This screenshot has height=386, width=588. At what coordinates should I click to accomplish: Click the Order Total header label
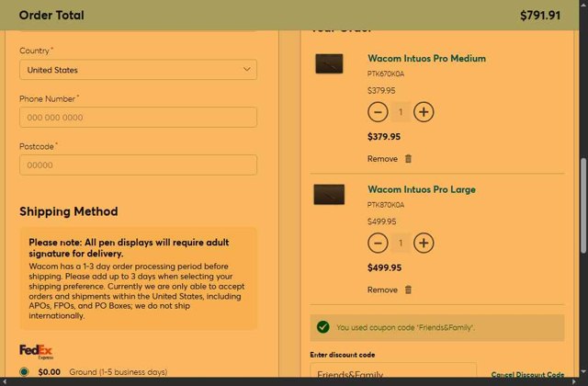[x=51, y=16]
